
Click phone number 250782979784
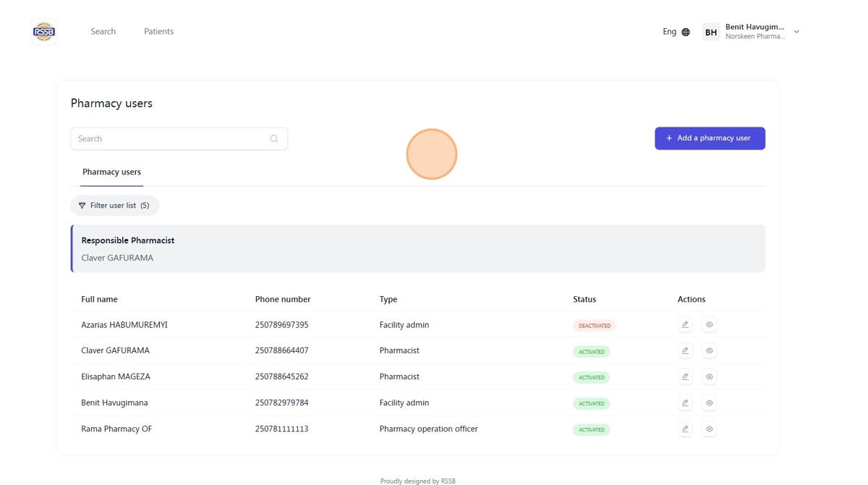coord(281,402)
